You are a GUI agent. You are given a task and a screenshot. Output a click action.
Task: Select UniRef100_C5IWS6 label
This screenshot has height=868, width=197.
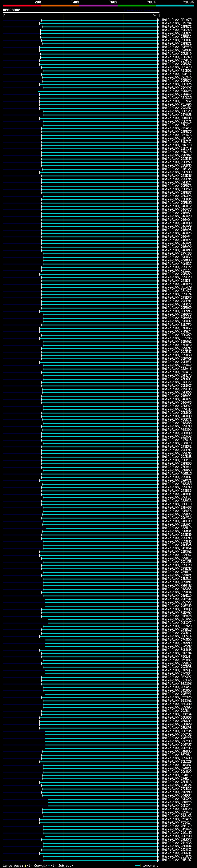point(176,856)
